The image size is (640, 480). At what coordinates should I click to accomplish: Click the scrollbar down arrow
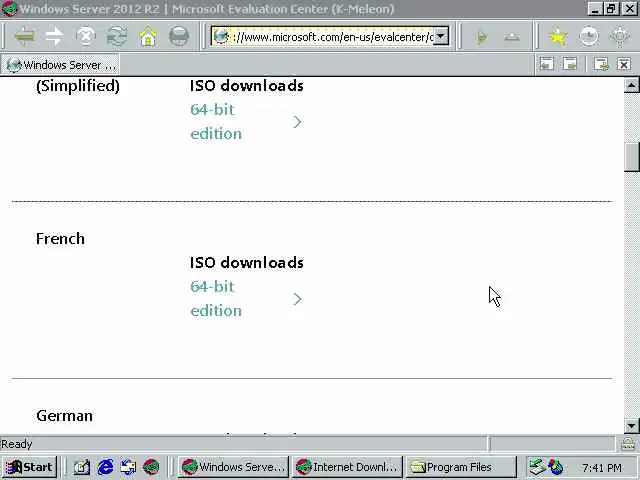click(x=631, y=426)
